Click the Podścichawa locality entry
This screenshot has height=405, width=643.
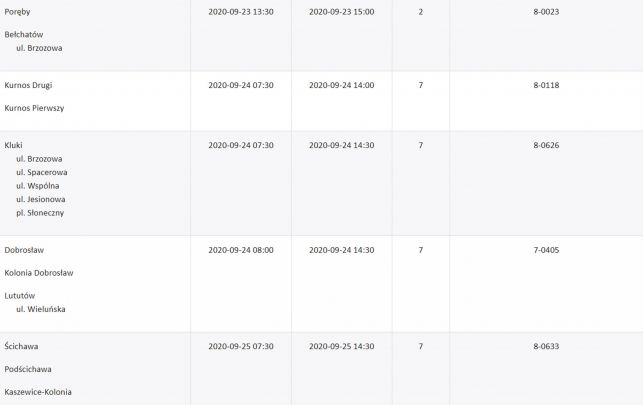[30, 369]
